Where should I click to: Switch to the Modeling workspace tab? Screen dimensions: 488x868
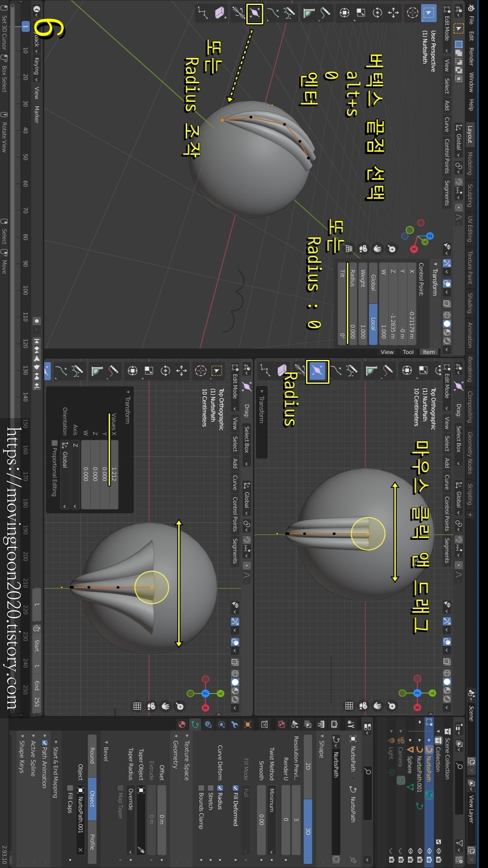coord(470,164)
